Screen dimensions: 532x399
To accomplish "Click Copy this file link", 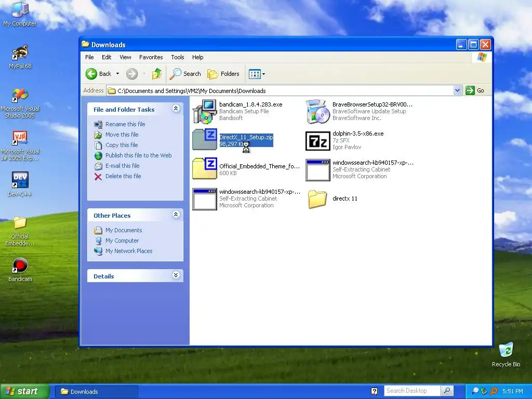I will (122, 145).
